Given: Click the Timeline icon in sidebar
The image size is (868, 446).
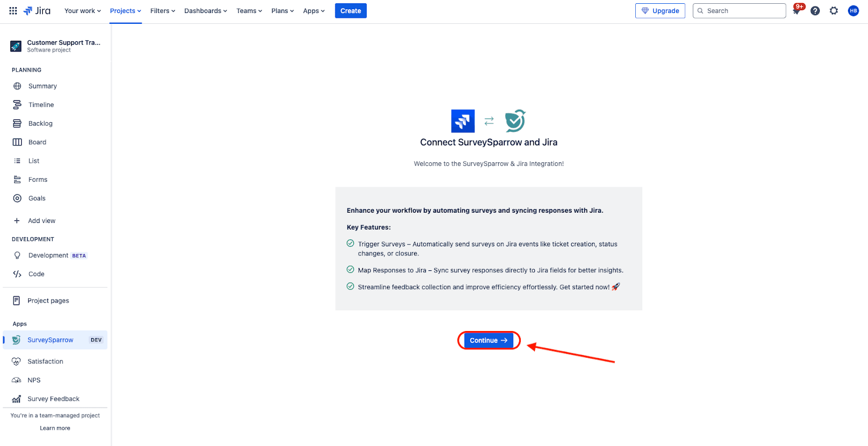Looking at the screenshot, I should coord(17,105).
